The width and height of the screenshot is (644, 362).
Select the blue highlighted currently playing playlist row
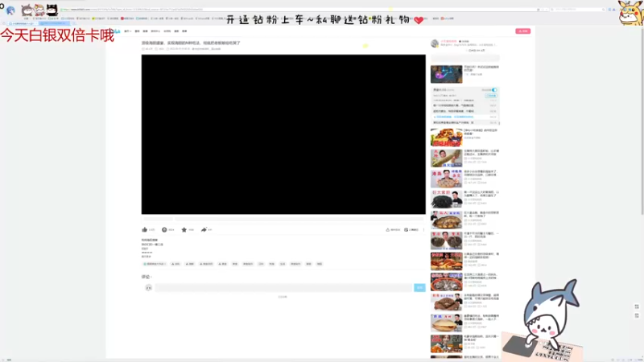(465, 117)
